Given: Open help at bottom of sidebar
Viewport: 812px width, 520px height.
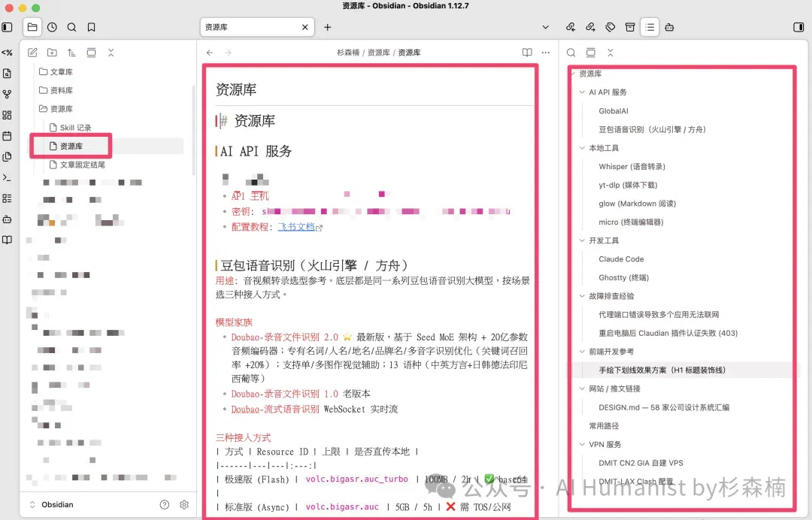Looking at the screenshot, I should tap(165, 504).
